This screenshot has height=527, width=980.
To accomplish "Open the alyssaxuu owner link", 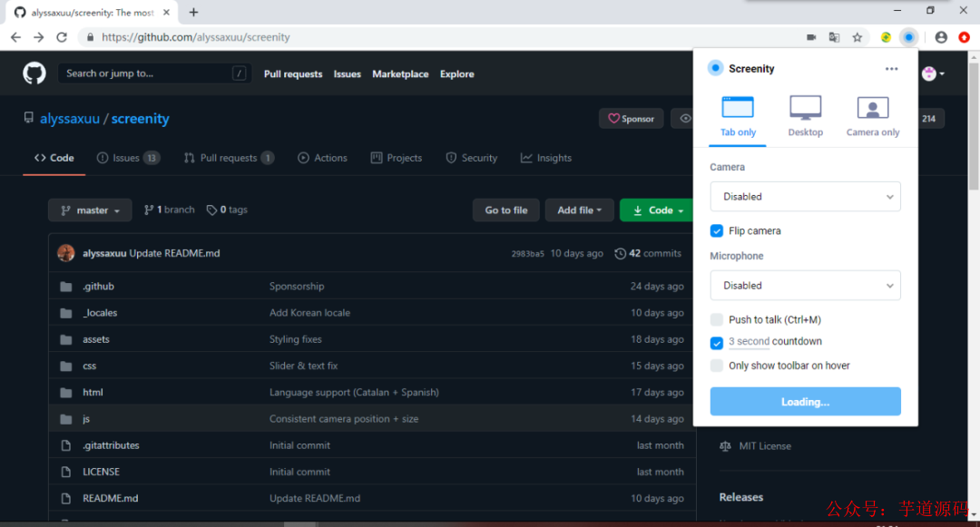I will click(70, 119).
